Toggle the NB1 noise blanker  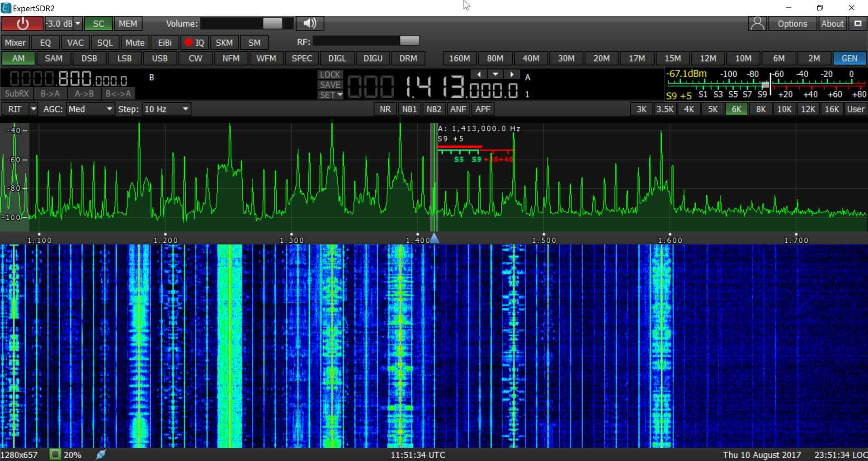pos(409,109)
